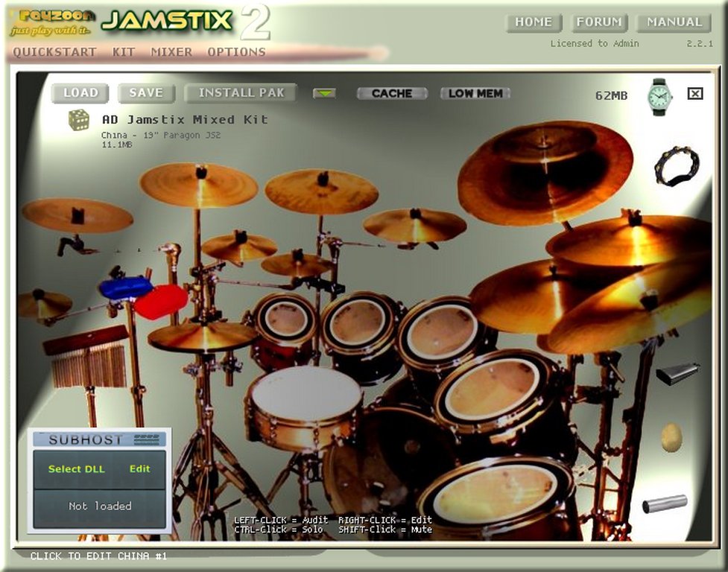Toggle LOW MEM mode
Viewport: 728px width, 572px height.
pyautogui.click(x=475, y=94)
